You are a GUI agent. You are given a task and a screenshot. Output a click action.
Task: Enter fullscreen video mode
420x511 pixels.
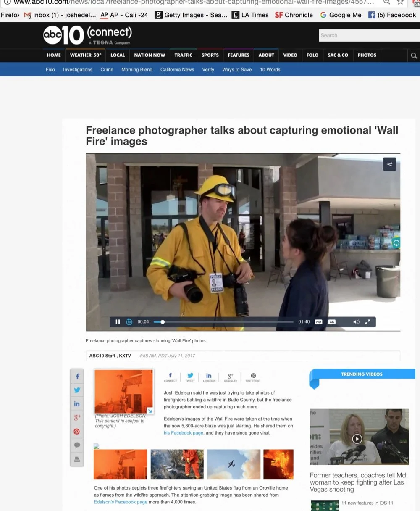(x=367, y=322)
